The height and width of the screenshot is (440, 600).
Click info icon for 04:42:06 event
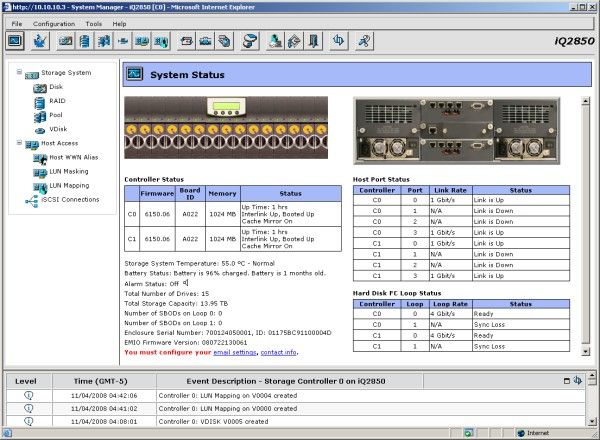click(x=29, y=395)
